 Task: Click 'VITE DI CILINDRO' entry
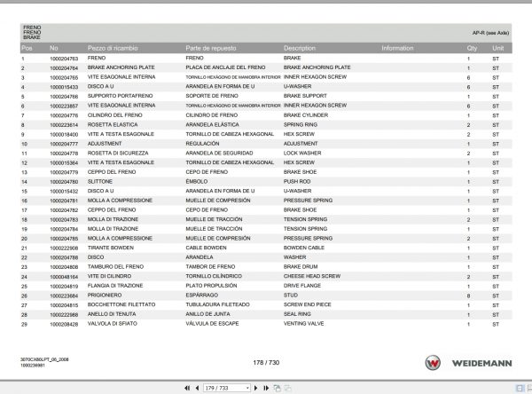pos(109,276)
